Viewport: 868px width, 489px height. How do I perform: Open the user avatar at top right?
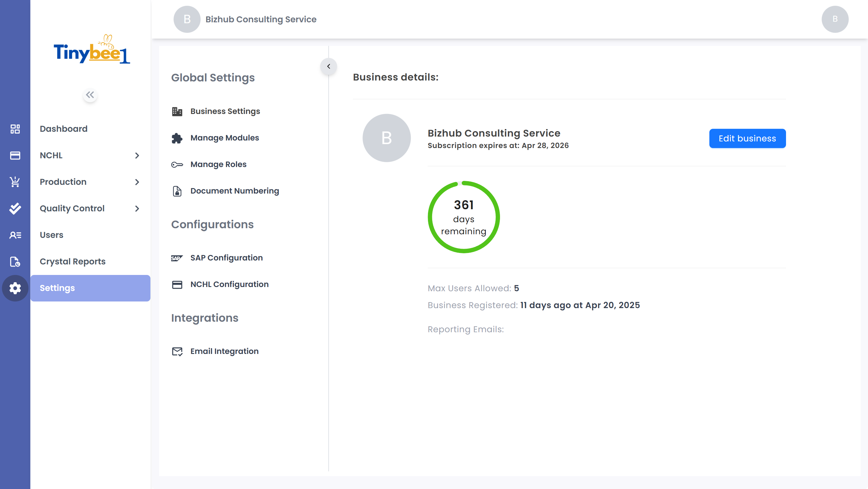pos(835,19)
